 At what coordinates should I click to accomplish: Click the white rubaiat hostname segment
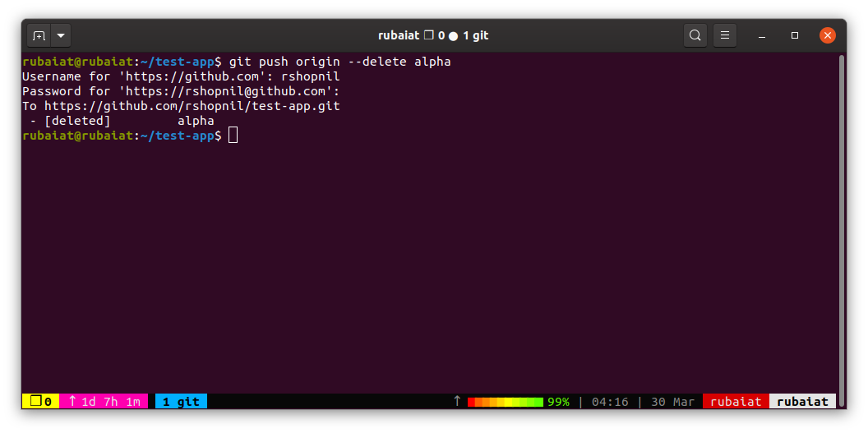click(x=803, y=402)
